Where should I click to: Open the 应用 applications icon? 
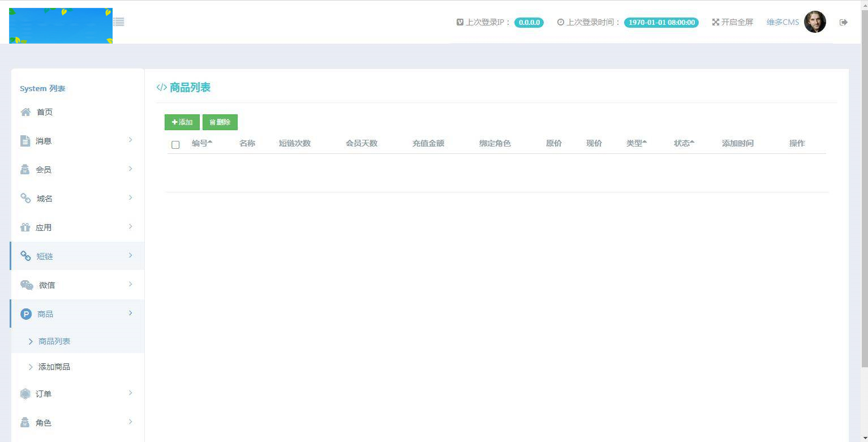click(25, 227)
